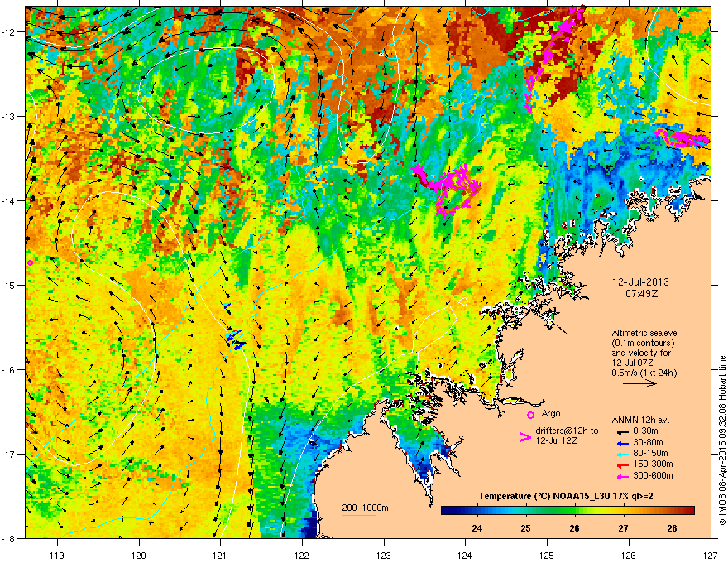Viewport: 728px width, 563px height.
Task: Click the drifters@12h to 12-Jul 12Z label
Action: [567, 435]
